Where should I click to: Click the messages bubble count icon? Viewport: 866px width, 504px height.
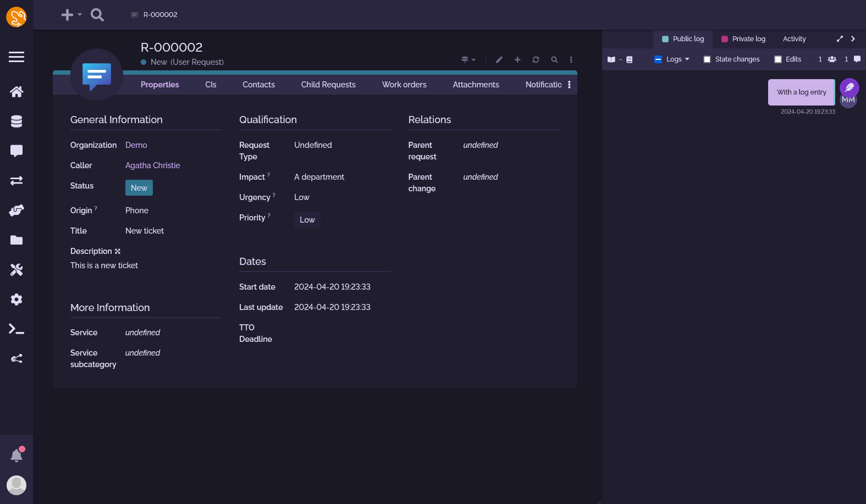[857, 59]
